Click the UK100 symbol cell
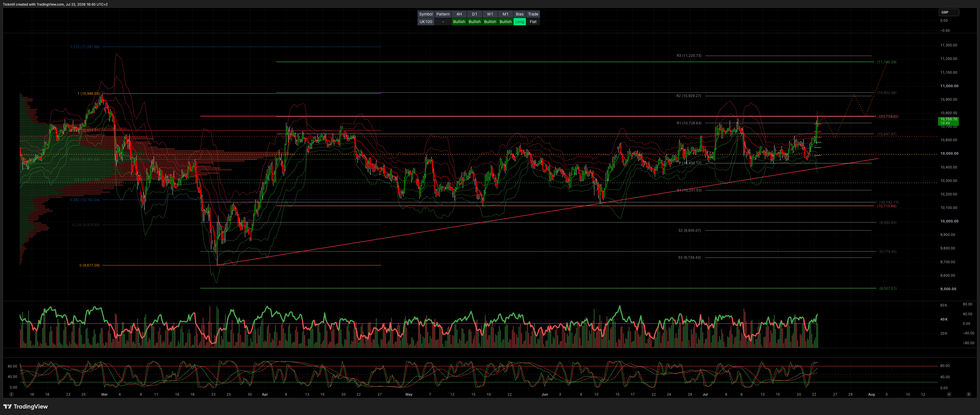This screenshot has width=980, height=415. point(426,22)
